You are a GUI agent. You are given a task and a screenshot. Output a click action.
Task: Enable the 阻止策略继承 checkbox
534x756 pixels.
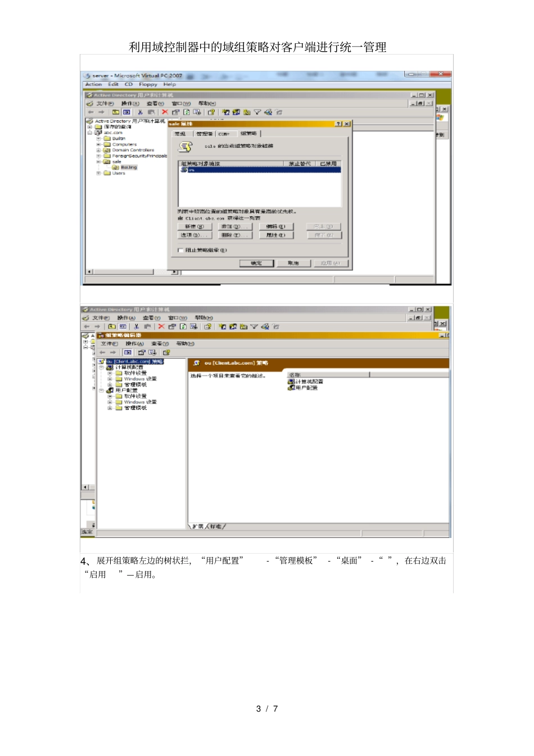(x=180, y=251)
